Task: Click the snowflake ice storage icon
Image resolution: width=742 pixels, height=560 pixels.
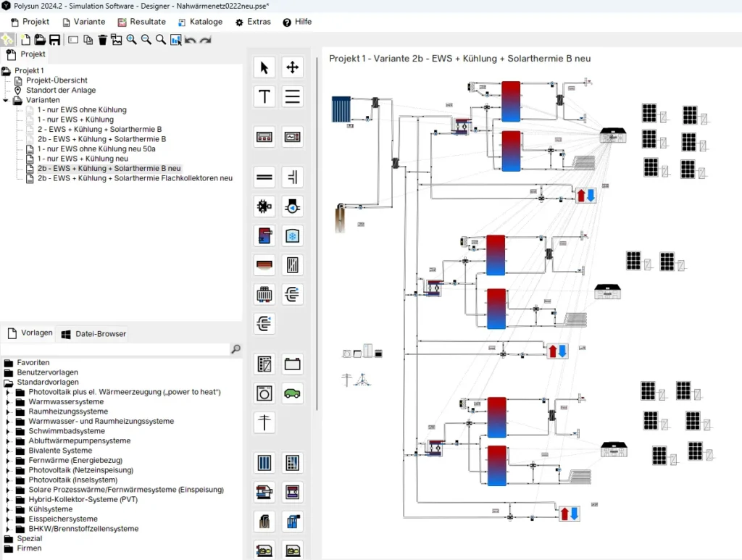Action: (x=292, y=236)
